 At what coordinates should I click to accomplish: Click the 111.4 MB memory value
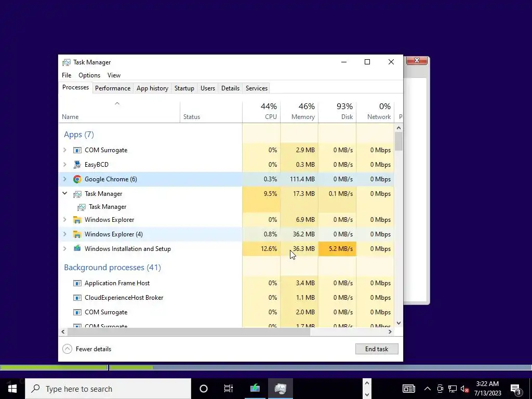coord(302,179)
